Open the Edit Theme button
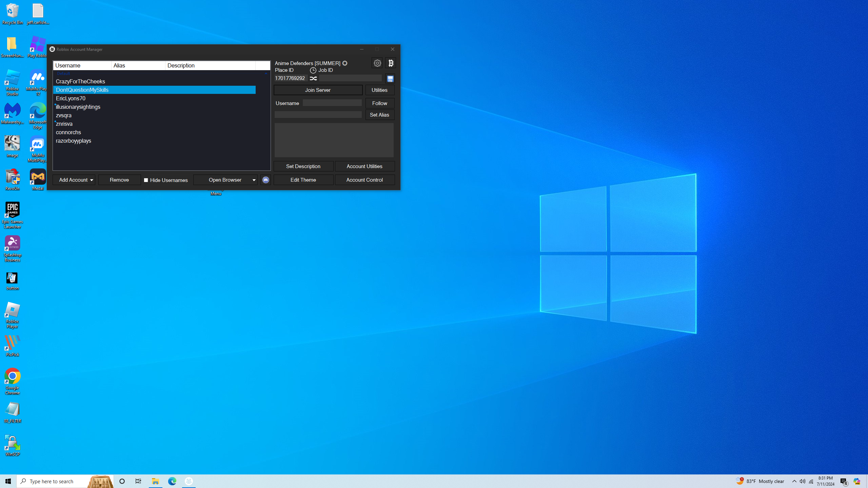Screen dimensions: 868x488 (x=303, y=180)
